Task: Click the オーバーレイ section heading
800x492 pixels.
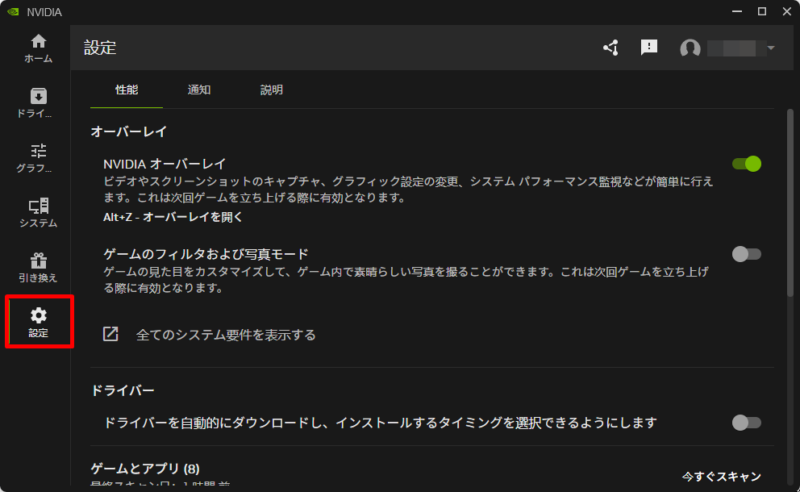Action: click(129, 132)
